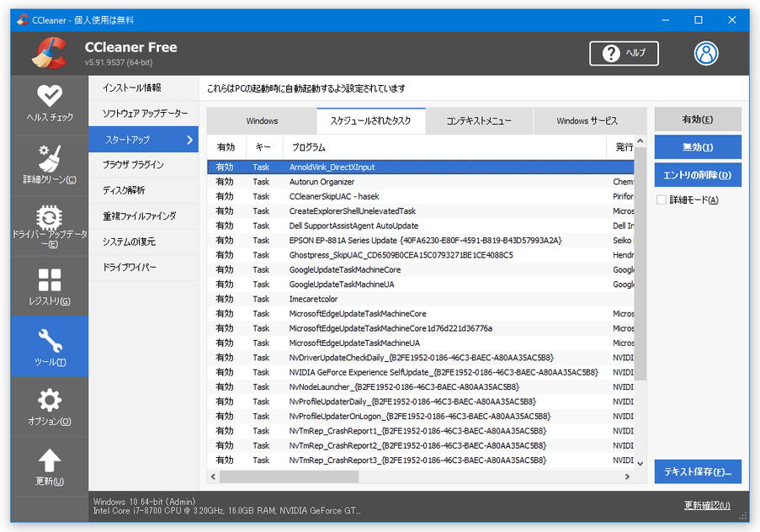Click the Enable (有効) button
The image size is (760, 532).
(698, 120)
